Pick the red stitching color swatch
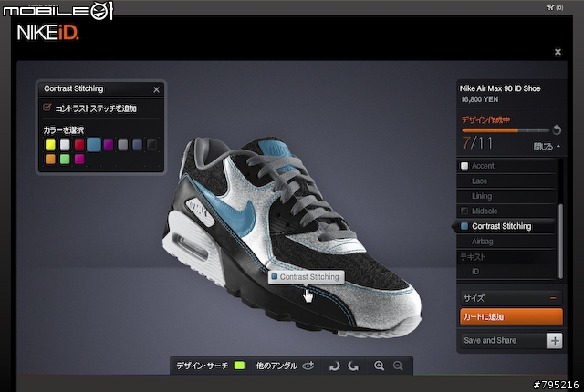Image resolution: width=584 pixels, height=392 pixels. coord(79,144)
